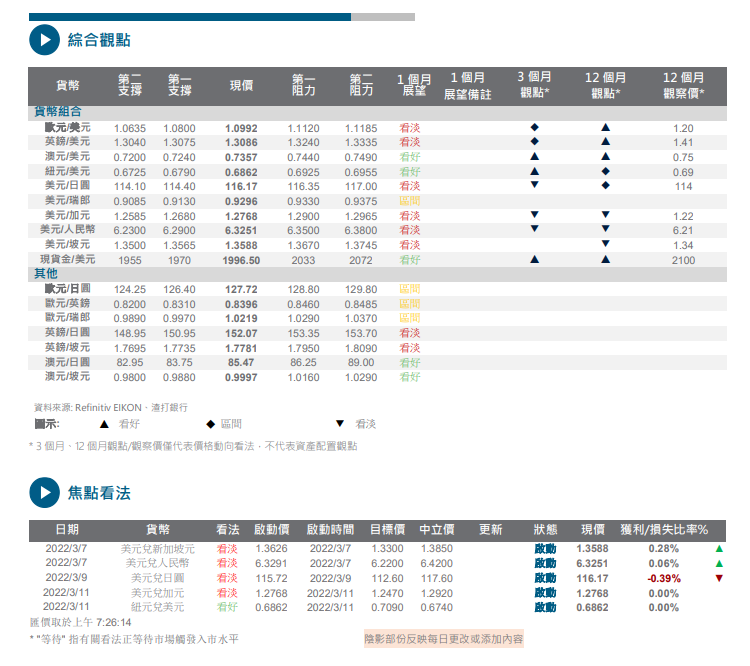Click the green up arrow for 美元兌人民幣
This screenshot has height=666, width=750.
(x=719, y=564)
